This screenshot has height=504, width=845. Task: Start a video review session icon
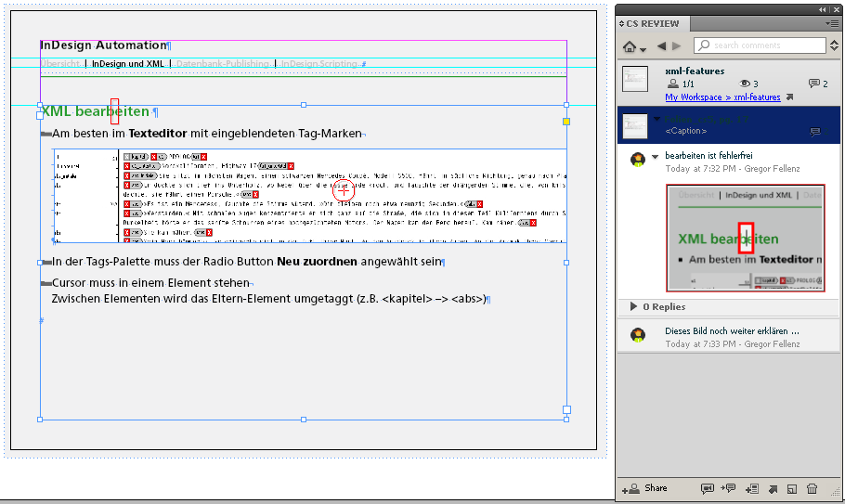[707, 488]
